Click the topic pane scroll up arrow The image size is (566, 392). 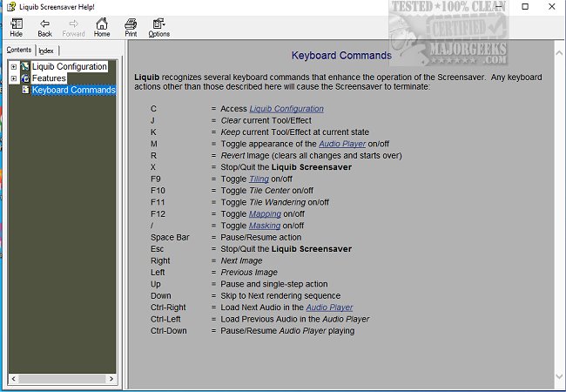click(559, 53)
